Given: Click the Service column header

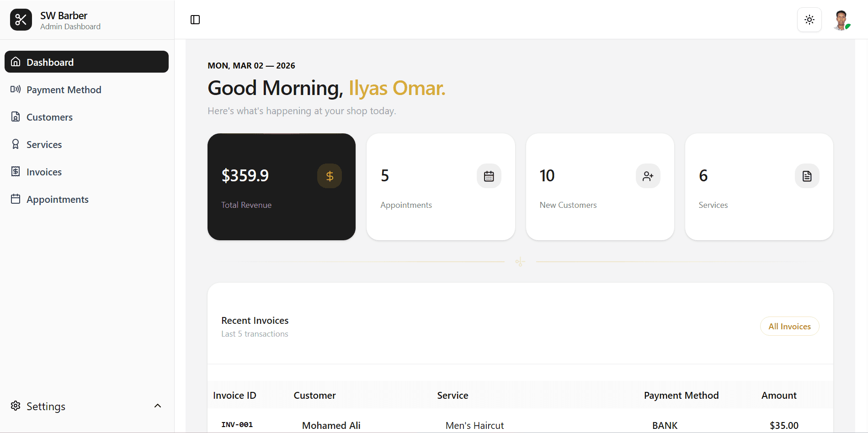Looking at the screenshot, I should [453, 396].
